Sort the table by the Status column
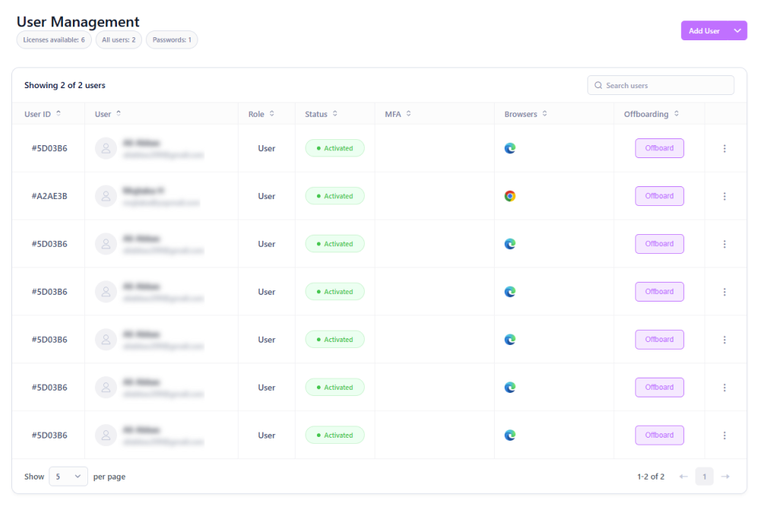The image size is (760, 532). click(x=334, y=114)
